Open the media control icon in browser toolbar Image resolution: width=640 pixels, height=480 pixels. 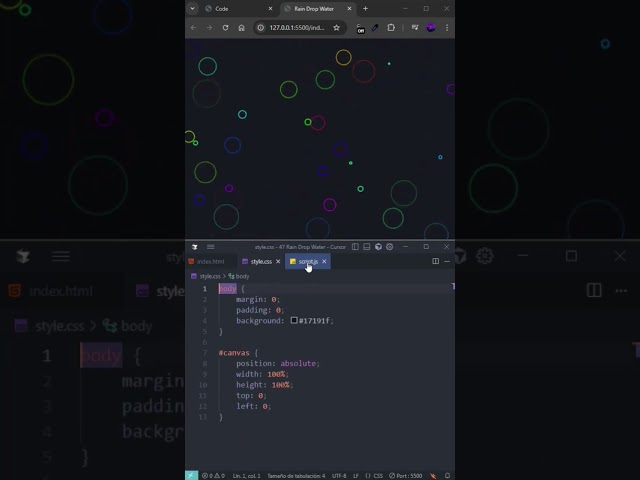coord(415,28)
